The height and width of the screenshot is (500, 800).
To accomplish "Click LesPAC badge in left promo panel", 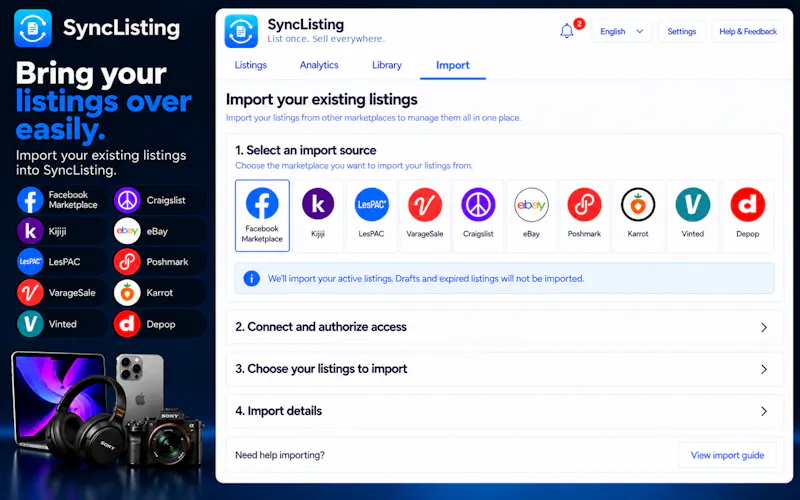I will (x=60, y=262).
